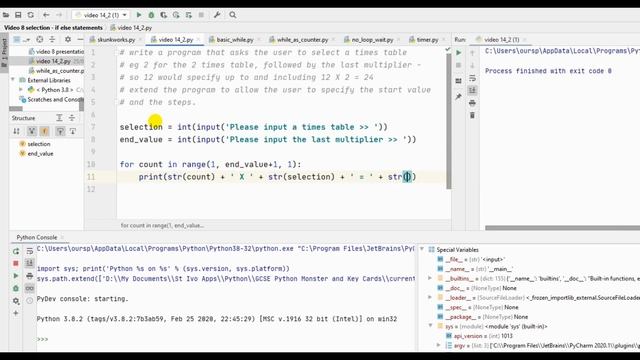Open the Project view selector dropdown
This screenshot has width=640, height=360.
(x=21, y=40)
